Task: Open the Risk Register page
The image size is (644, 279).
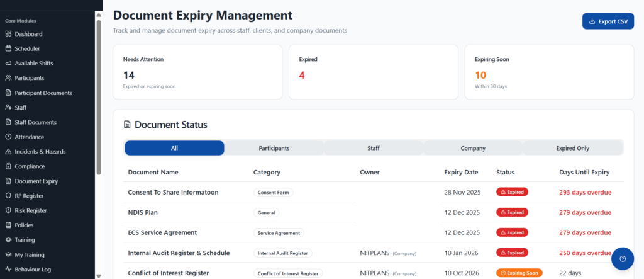Action: click(x=31, y=210)
